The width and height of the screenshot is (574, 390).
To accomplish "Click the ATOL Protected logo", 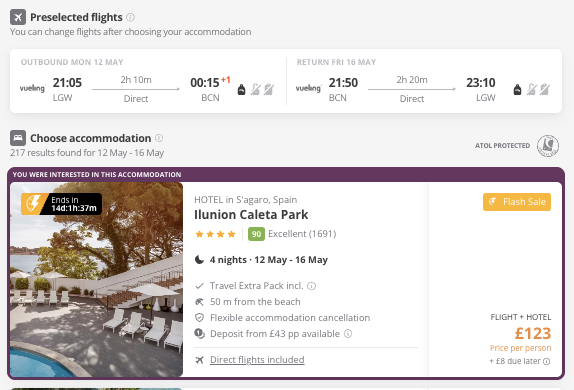I will pyautogui.click(x=548, y=146).
